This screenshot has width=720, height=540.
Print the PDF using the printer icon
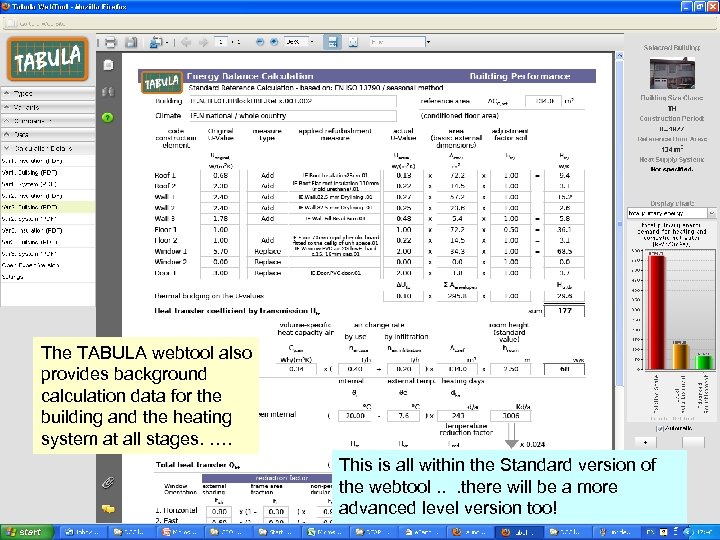(111, 42)
